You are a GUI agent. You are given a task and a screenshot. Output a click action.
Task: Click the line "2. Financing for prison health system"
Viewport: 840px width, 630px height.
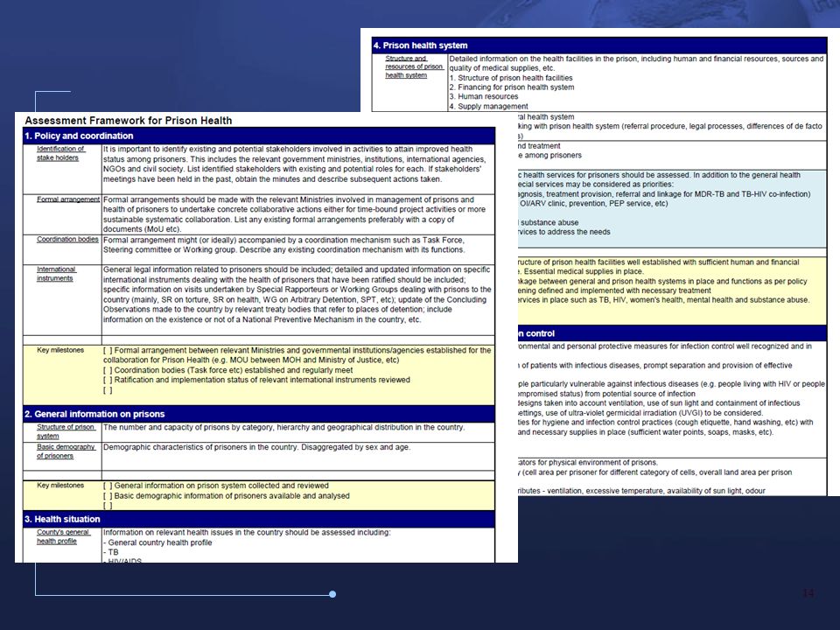(x=512, y=87)
